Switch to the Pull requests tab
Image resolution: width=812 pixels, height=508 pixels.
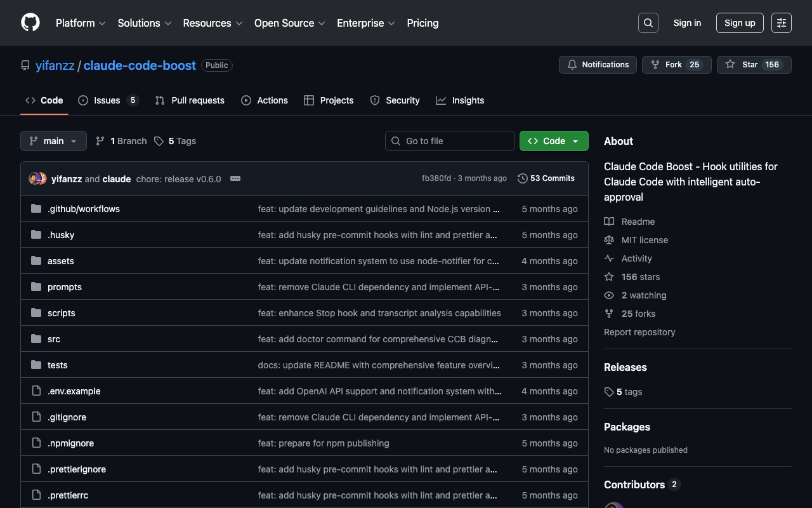click(x=190, y=100)
